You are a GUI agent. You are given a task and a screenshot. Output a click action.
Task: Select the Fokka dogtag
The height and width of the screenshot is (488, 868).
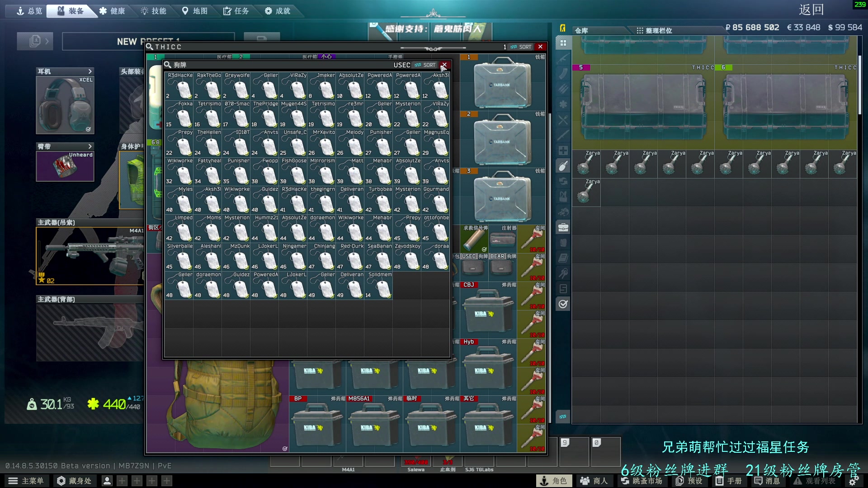click(179, 114)
